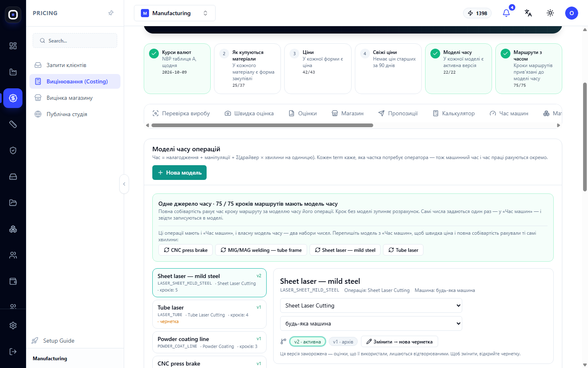Click Змінити → нова чернетка button
The height and width of the screenshot is (368, 588).
(x=399, y=341)
